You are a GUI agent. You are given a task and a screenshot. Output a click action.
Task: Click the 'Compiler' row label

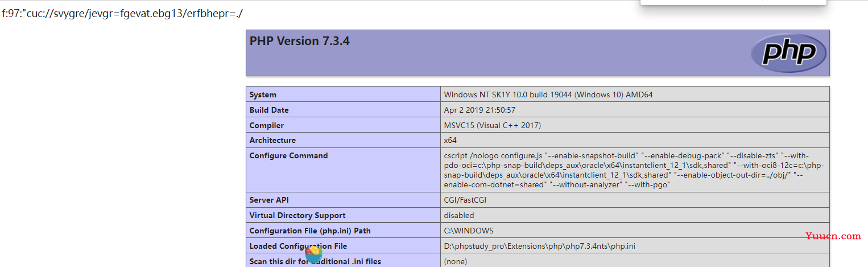click(x=266, y=125)
